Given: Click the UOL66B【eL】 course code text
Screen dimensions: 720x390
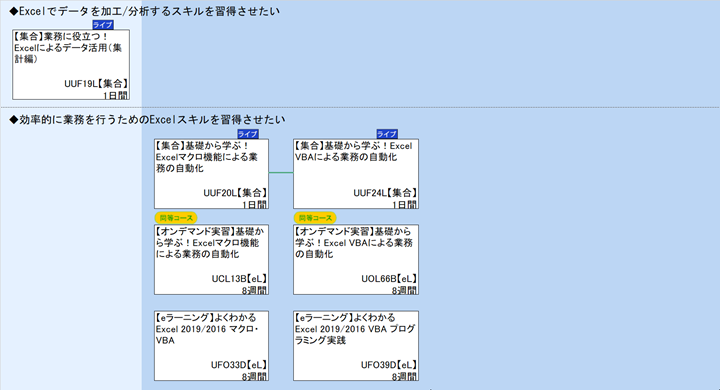Looking at the screenshot, I should 389,279.
